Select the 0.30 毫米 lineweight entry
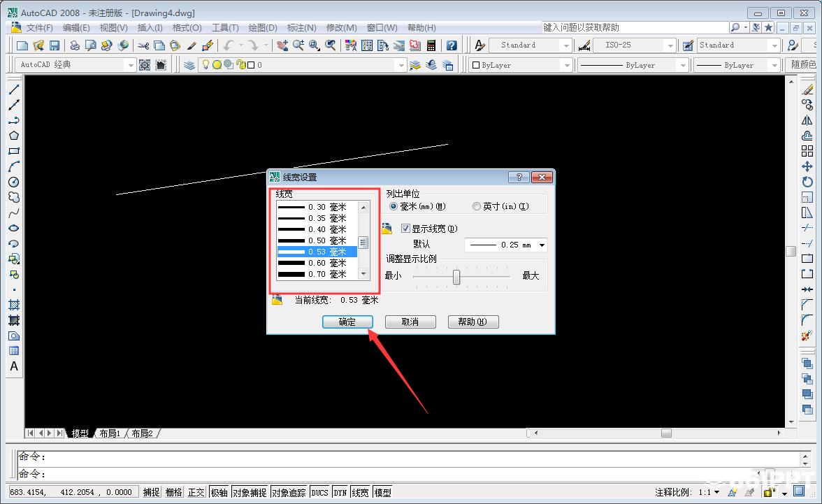Screen dimensions: 822x504 pos(317,207)
